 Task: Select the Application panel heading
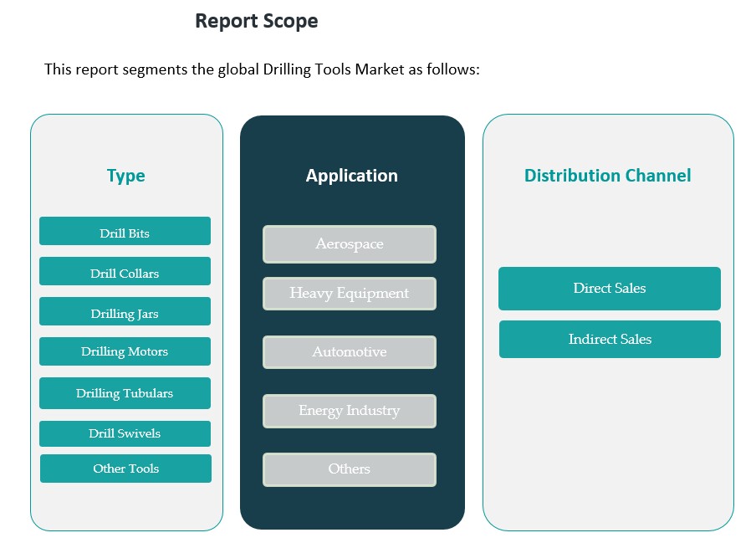(351, 176)
